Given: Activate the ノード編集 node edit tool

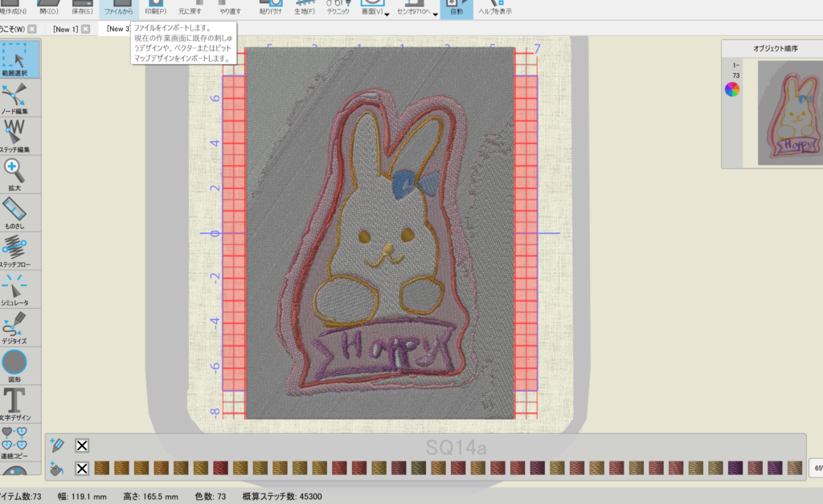Looking at the screenshot, I should pos(16,96).
